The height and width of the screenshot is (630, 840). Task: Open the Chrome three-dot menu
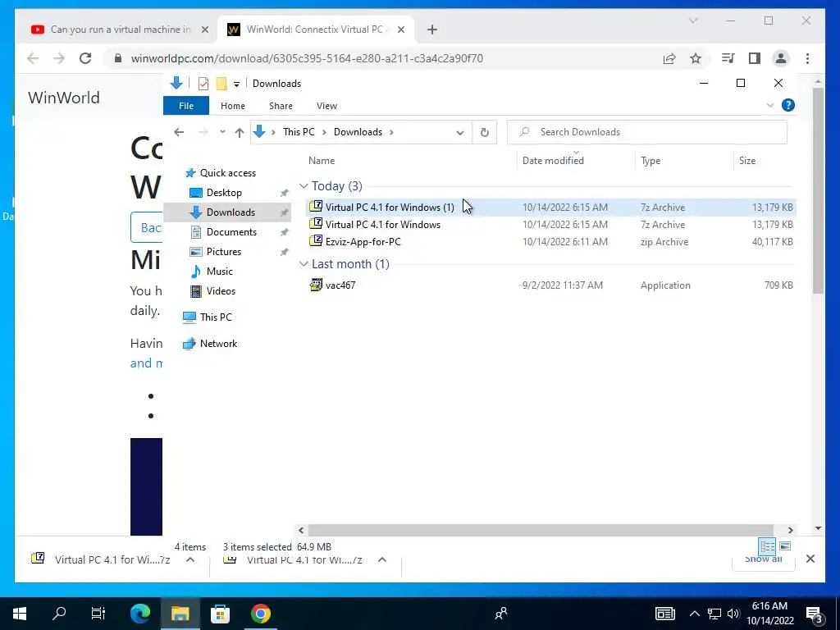pos(807,58)
